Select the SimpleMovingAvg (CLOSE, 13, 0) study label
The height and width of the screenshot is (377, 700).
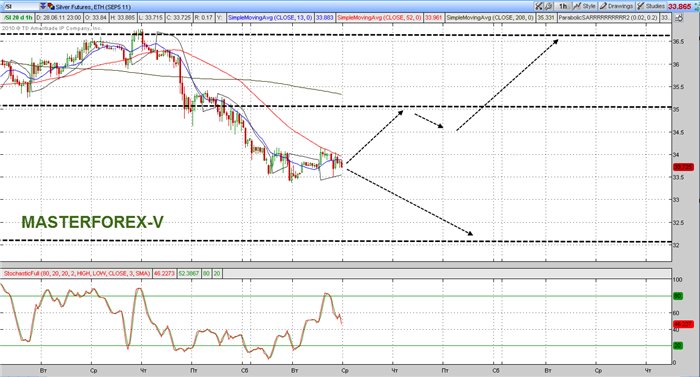(270, 18)
